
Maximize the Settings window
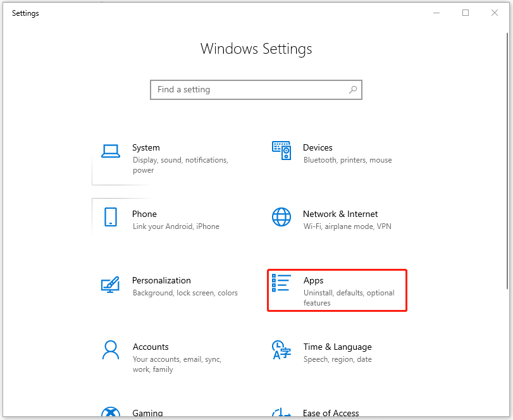point(466,13)
